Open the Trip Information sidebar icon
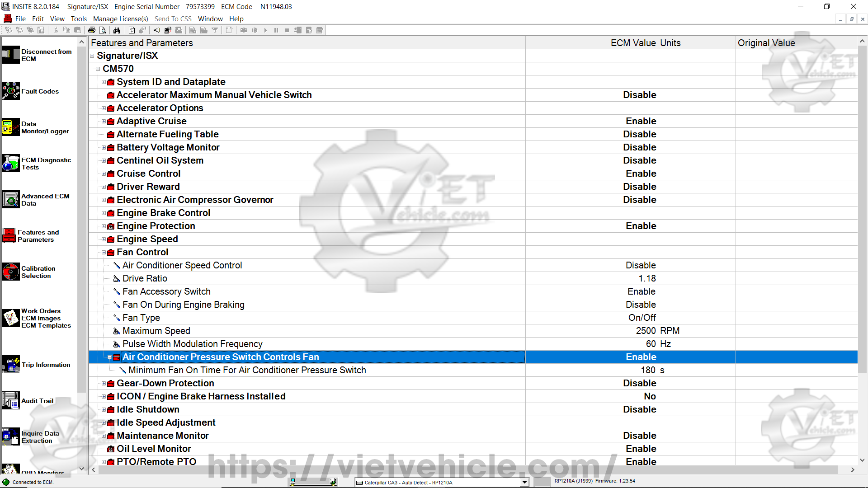This screenshot has height=488, width=868. point(11,364)
